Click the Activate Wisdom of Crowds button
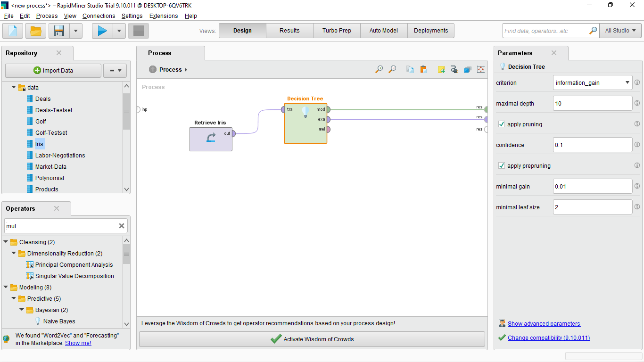The width and height of the screenshot is (644, 362). (312, 339)
